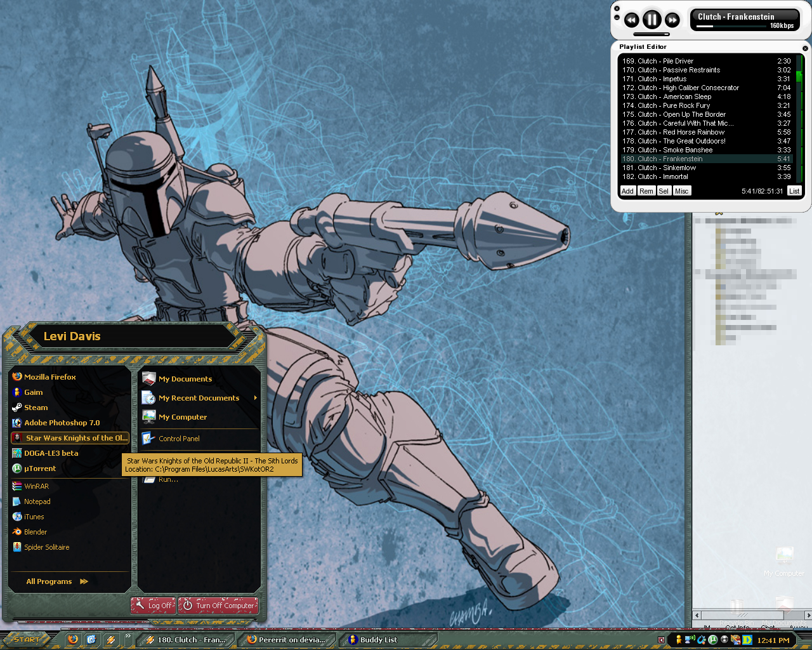This screenshot has height=650, width=812.
Task: Open My Documents in start menu
Action: pyautogui.click(x=200, y=379)
